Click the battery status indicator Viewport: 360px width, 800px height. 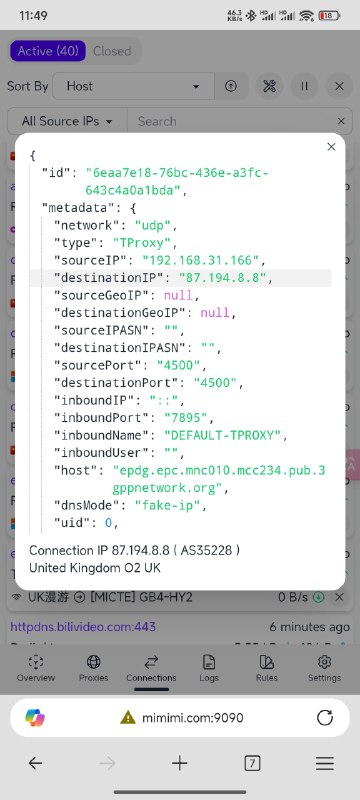coord(329,15)
